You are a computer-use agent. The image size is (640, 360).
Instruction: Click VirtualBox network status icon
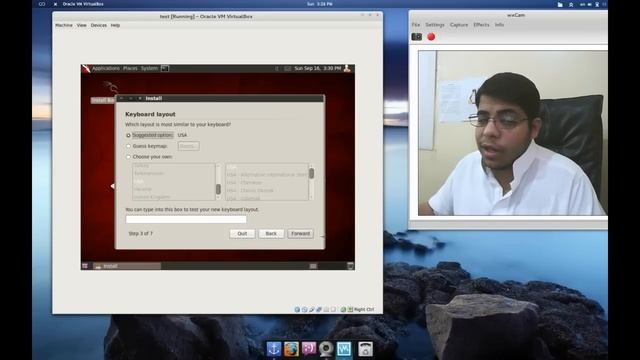(x=319, y=309)
